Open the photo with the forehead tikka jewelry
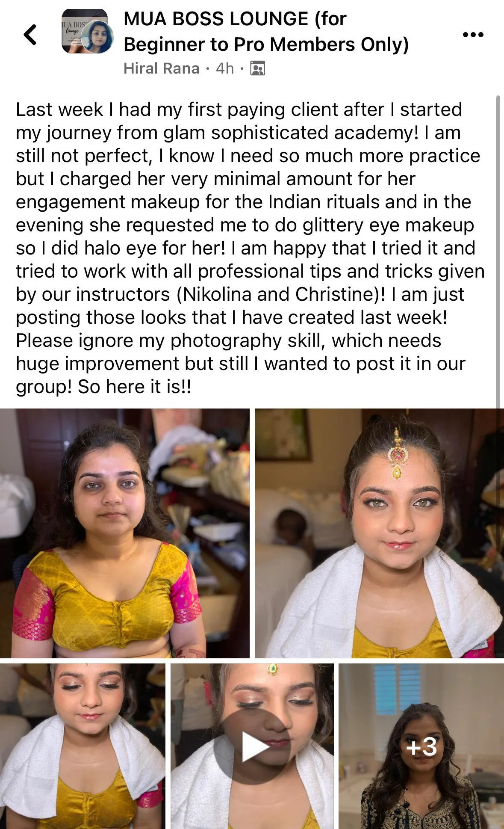The height and width of the screenshot is (829, 504). 379,533
